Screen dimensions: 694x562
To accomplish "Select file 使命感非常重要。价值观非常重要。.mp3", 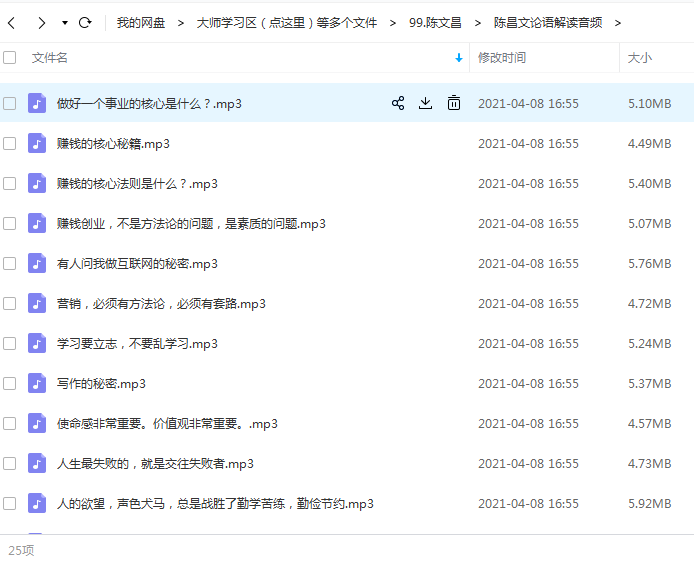I will (167, 424).
